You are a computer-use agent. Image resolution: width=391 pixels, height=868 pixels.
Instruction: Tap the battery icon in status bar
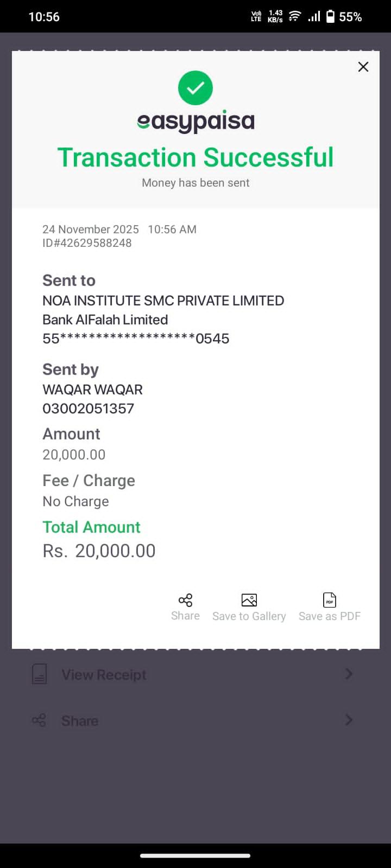coord(330,17)
